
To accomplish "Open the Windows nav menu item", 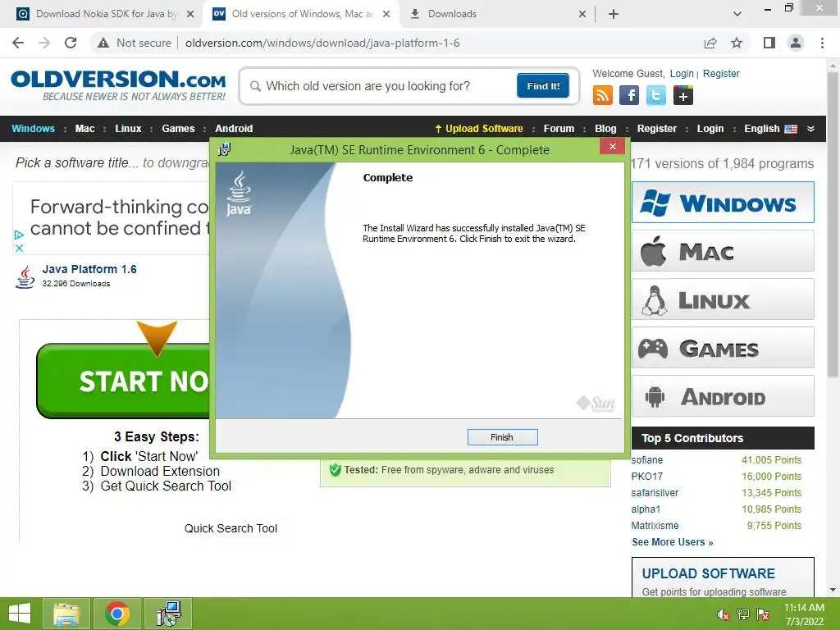I will pyautogui.click(x=33, y=129).
